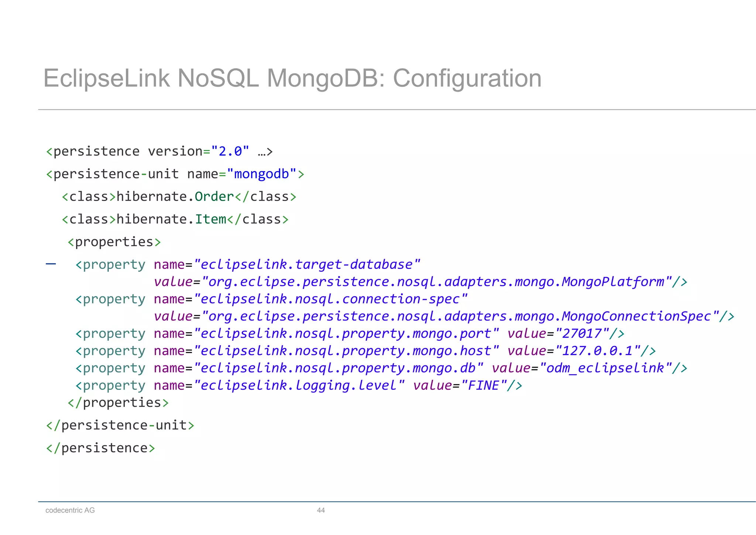The height and width of the screenshot is (535, 756).
Task: Select the eclipselink.nosql.connection-spec property name
Action: pyautogui.click(x=271, y=299)
